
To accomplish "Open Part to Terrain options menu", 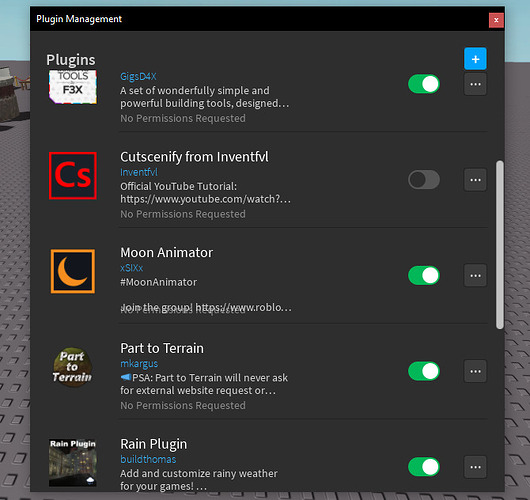I will point(475,371).
